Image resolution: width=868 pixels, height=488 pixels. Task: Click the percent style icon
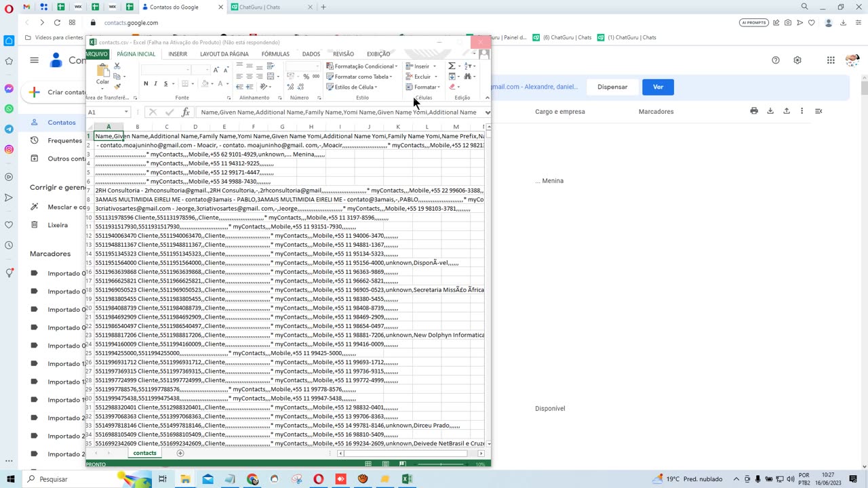[307, 77]
